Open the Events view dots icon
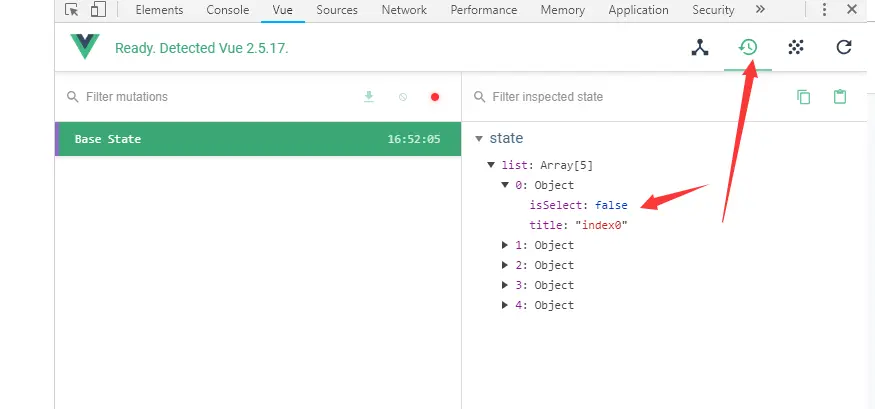The width and height of the screenshot is (875, 409). pyautogui.click(x=796, y=47)
